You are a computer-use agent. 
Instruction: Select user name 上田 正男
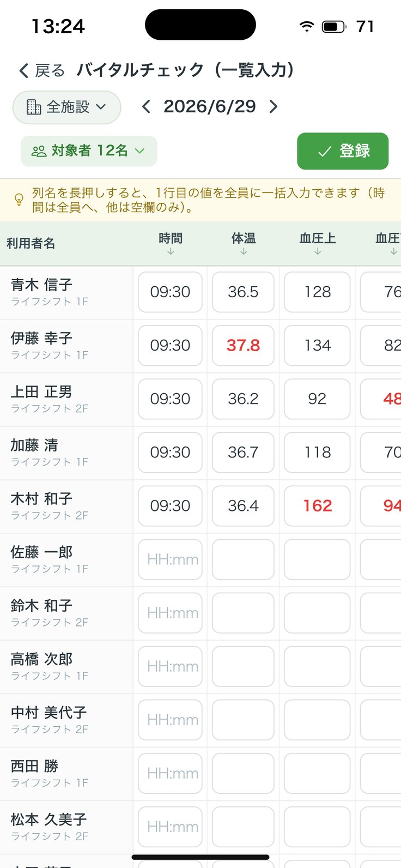coord(41,391)
